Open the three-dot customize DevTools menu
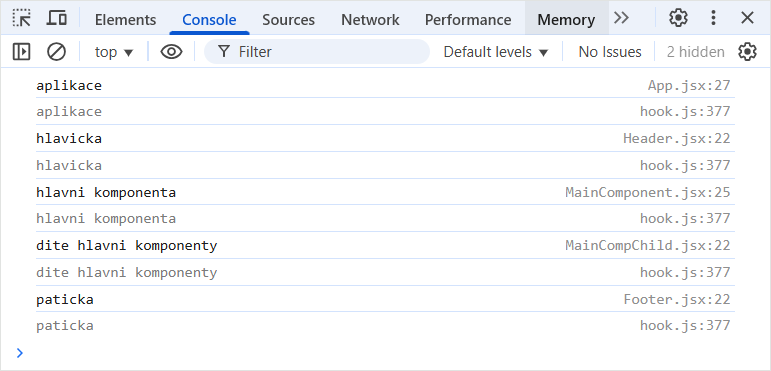 click(713, 18)
